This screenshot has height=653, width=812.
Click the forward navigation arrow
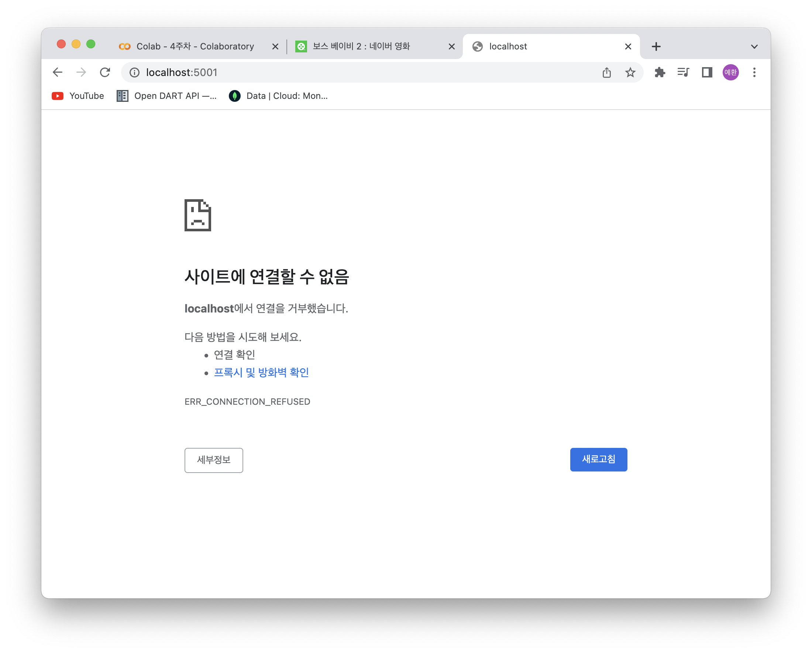pyautogui.click(x=81, y=72)
